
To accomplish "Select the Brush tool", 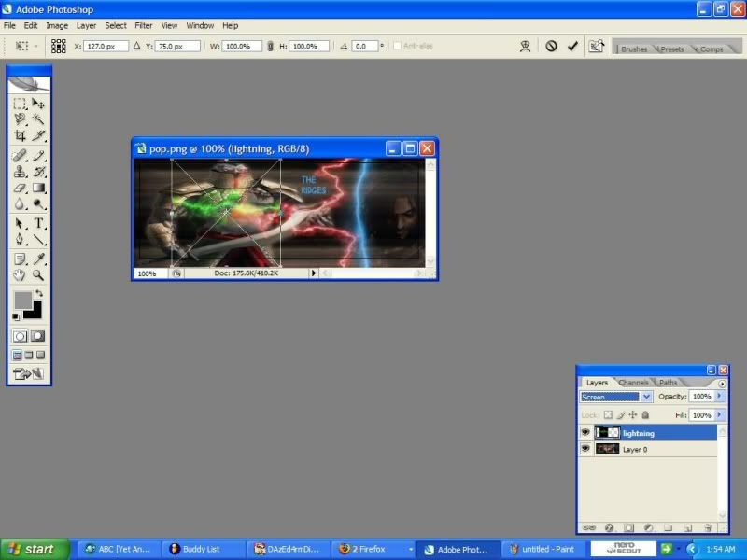I will tap(38, 155).
